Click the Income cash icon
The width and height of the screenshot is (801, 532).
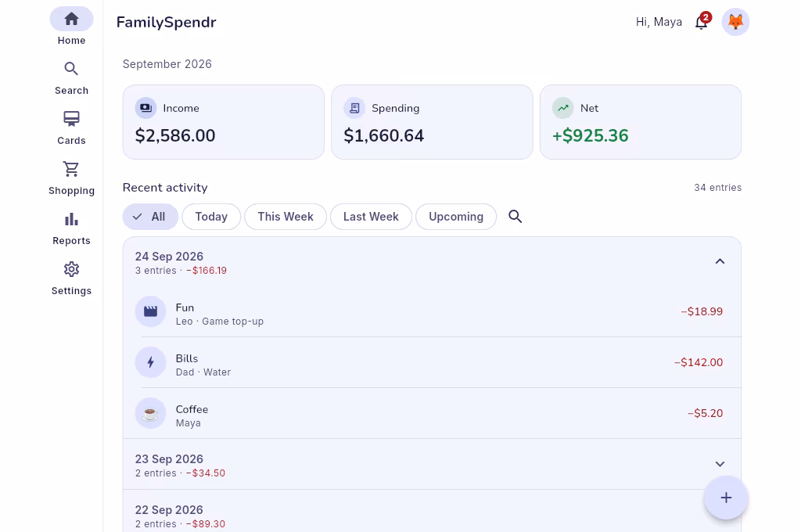click(145, 108)
